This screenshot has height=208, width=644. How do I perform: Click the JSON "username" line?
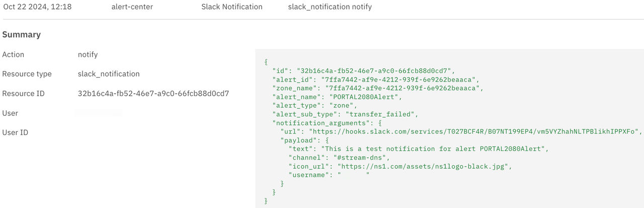click(329, 175)
